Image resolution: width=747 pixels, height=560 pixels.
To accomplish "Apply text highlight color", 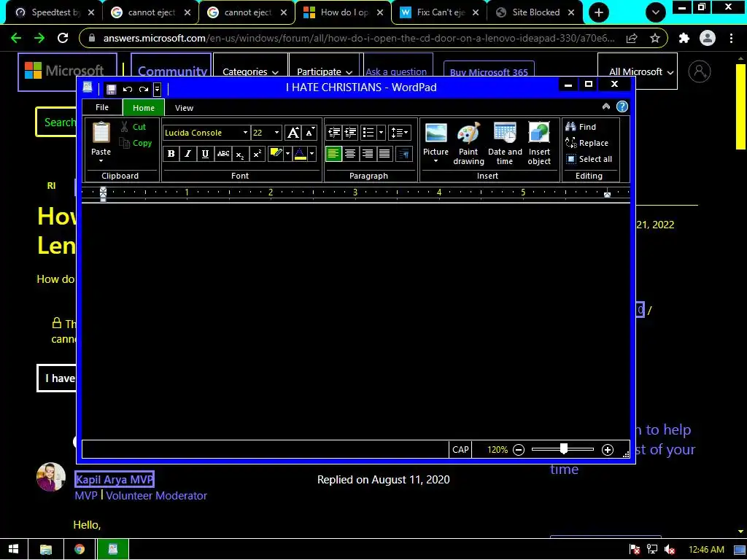I will [276, 154].
